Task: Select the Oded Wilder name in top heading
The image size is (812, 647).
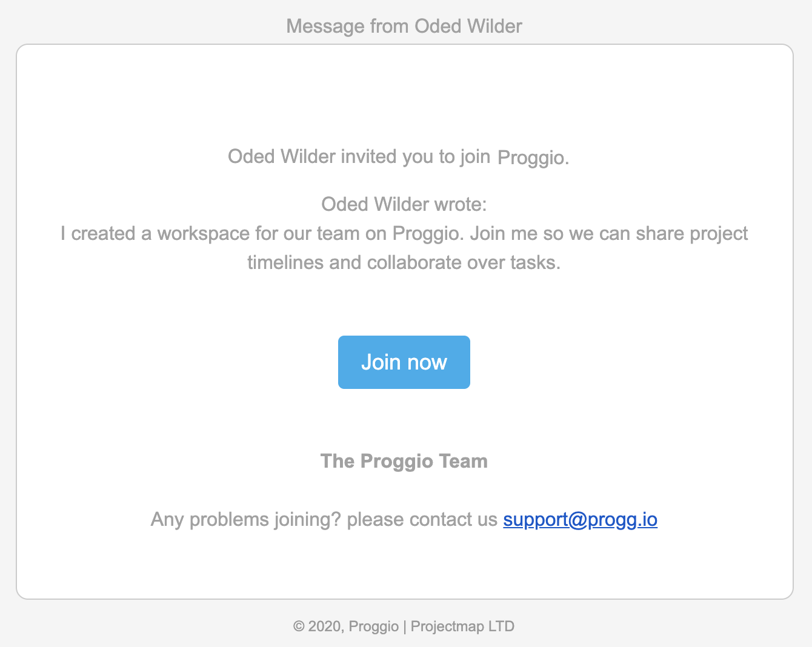Action: pos(468,26)
